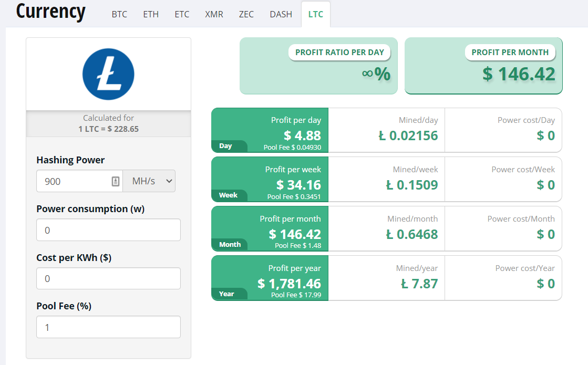This screenshot has width=588, height=365.
Task: Click the Profit Ratio Per Day card
Action: coord(318,66)
